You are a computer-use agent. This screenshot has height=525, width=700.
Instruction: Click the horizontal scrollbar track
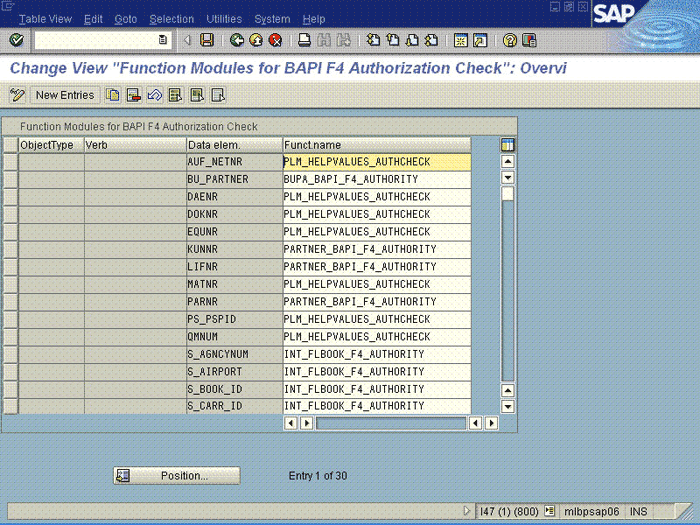click(391, 423)
